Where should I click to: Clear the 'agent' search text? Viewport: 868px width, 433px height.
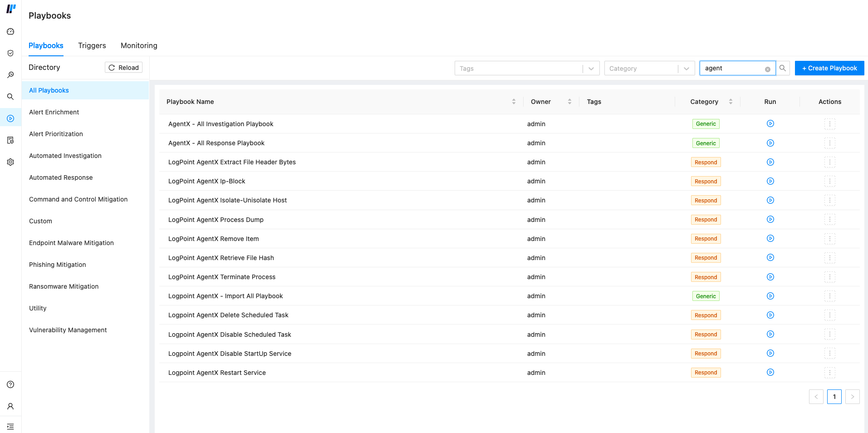coord(767,69)
